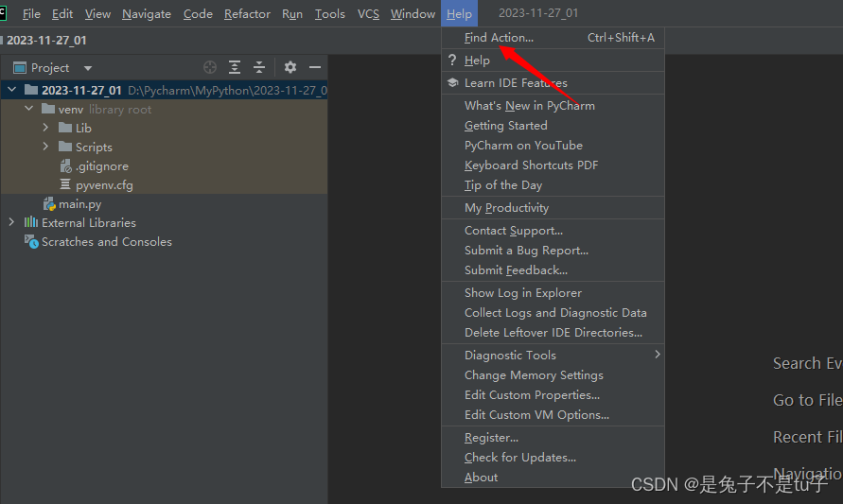The height and width of the screenshot is (504, 843).
Task: Choose Getting Started in Help menu
Action: (553, 125)
